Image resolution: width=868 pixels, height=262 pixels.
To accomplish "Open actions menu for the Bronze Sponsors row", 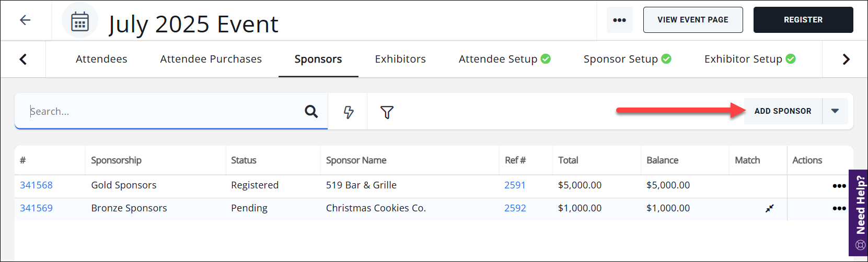I will click(839, 208).
